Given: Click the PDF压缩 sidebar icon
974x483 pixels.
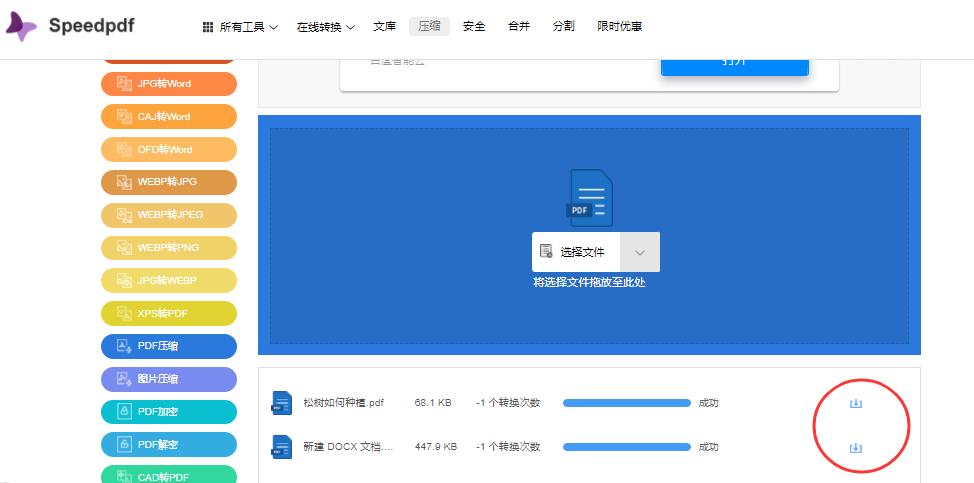Looking at the screenshot, I should click(x=124, y=346).
